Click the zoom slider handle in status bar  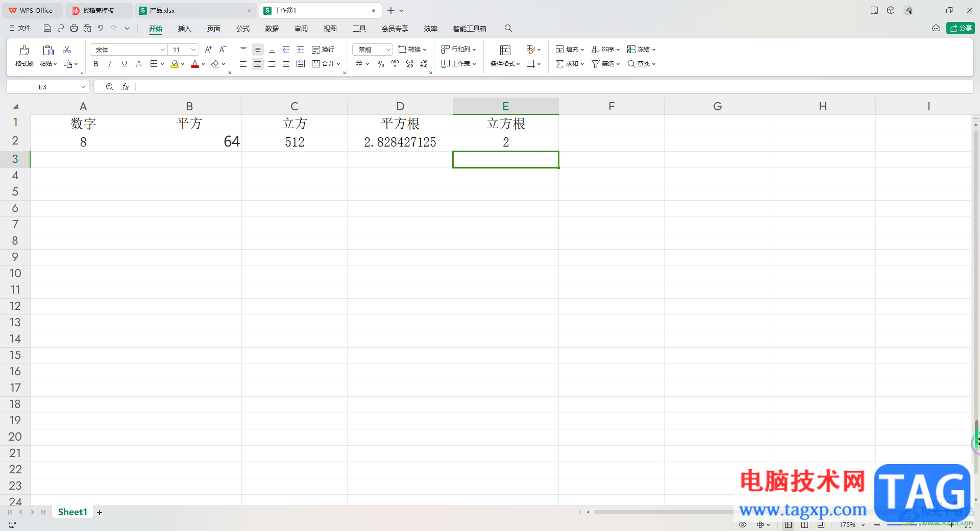920,525
